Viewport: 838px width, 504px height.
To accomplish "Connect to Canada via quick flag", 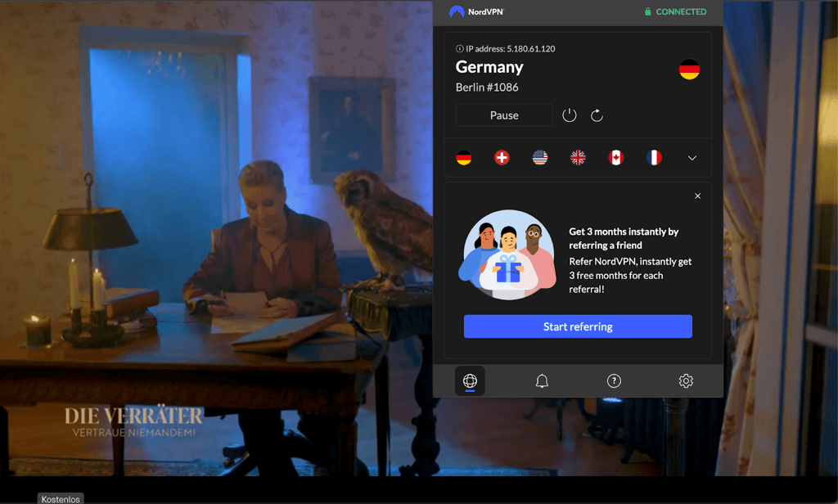I will tap(615, 158).
